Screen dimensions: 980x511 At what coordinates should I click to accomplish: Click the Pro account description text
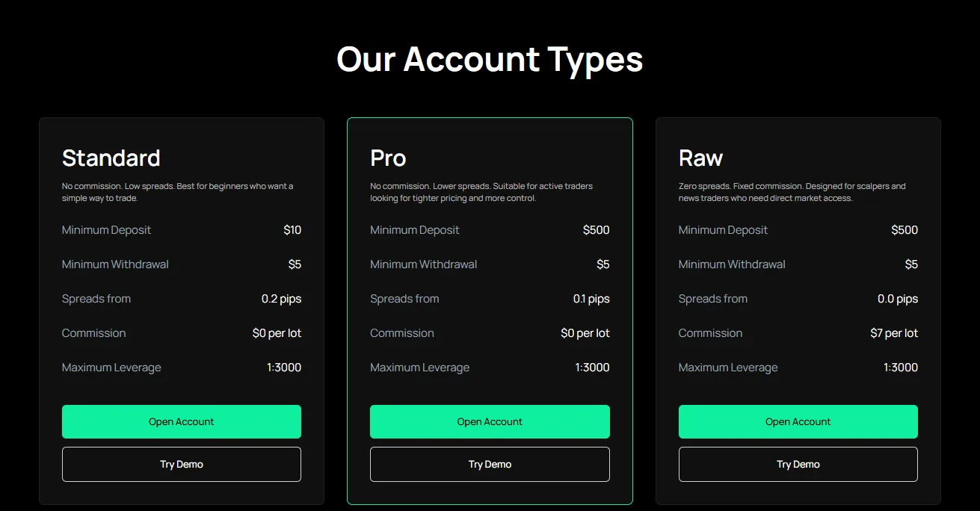(481, 192)
